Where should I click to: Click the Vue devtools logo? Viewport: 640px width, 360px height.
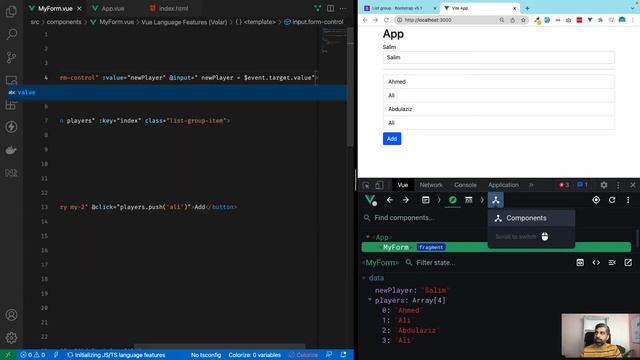370,200
